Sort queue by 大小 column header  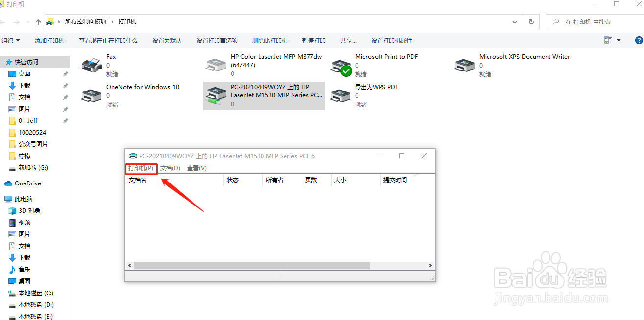[x=356, y=180]
